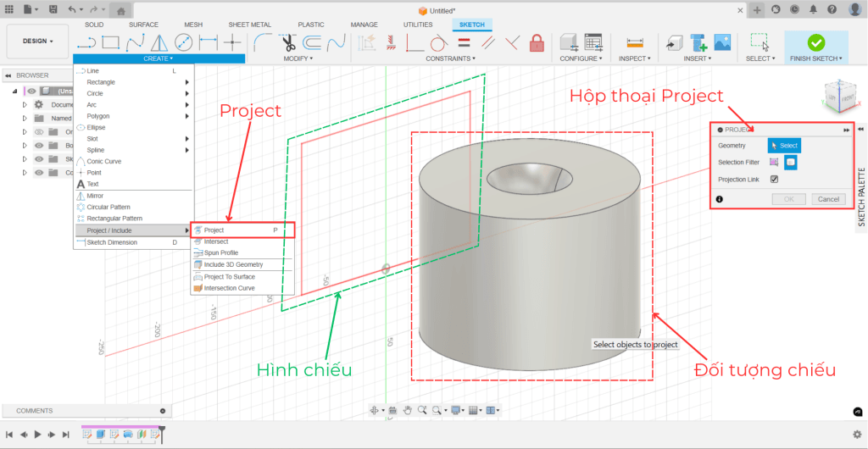Uncheck the Projection Link checkbox
Viewport: 868px width, 449px height.
(x=774, y=179)
